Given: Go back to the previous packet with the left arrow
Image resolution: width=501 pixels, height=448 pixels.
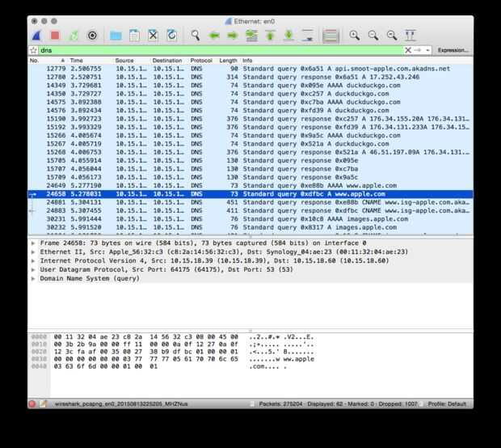Looking at the screenshot, I should tap(214, 36).
